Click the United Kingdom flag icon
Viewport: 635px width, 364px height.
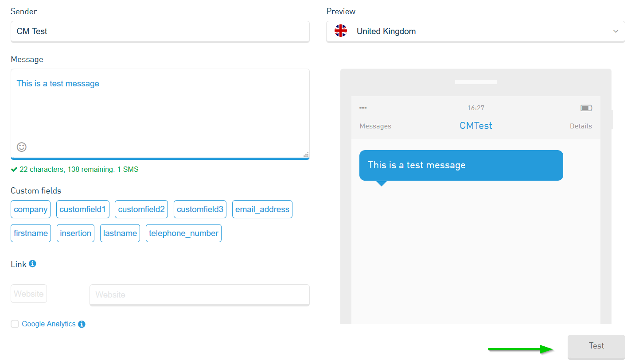point(341,31)
